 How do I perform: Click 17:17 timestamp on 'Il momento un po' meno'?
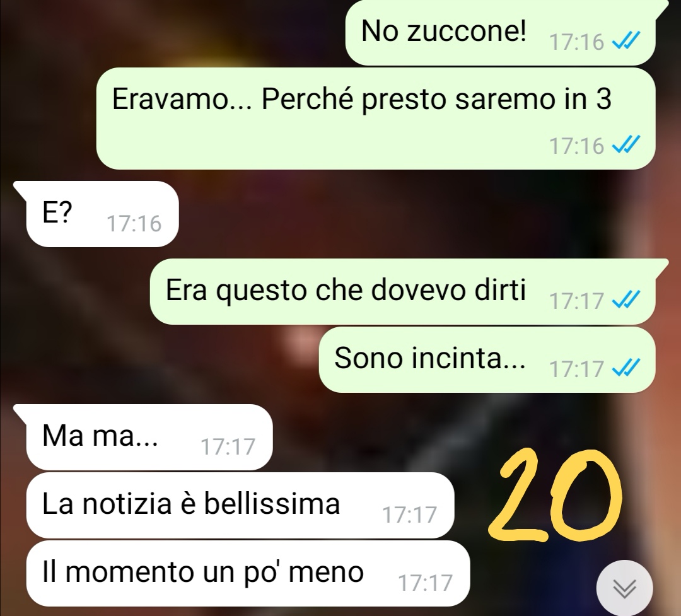pos(425,583)
